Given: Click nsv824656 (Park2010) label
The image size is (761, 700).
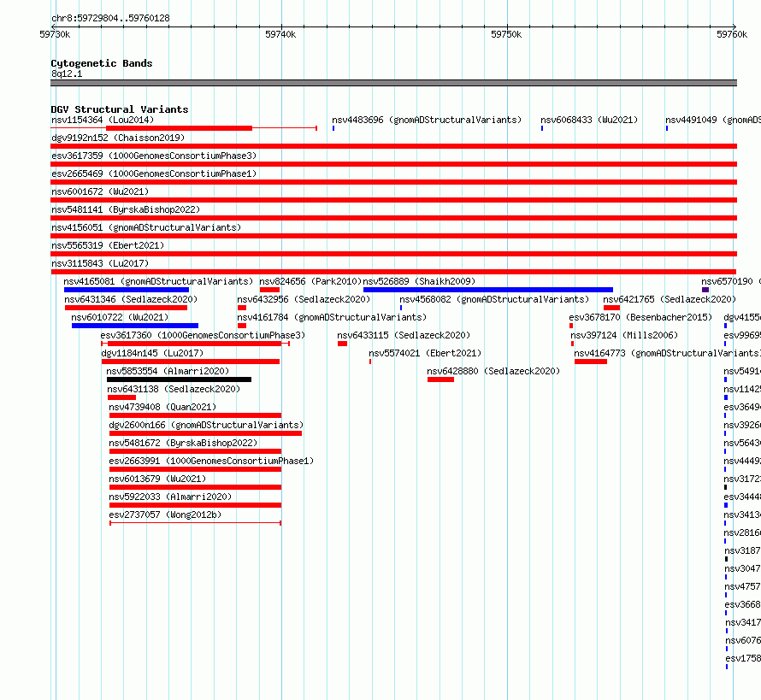Looking at the screenshot, I should (310, 281).
